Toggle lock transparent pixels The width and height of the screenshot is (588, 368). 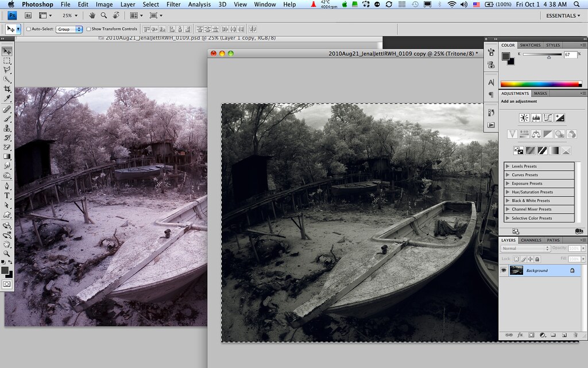click(x=516, y=259)
